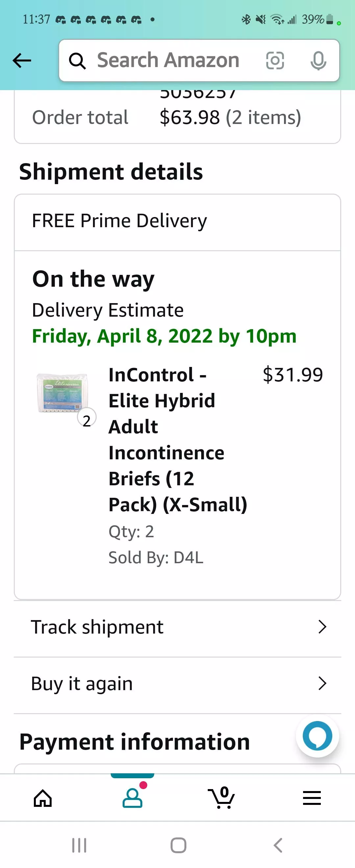Open the shopping cart icon
355x868 pixels.
coord(222,797)
